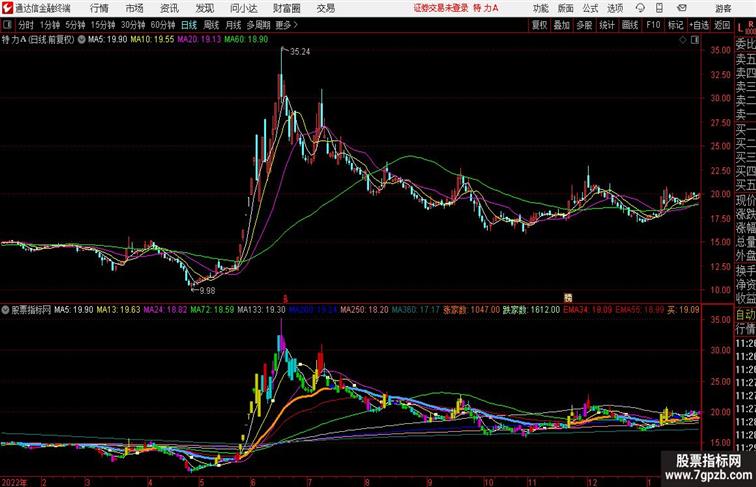Image resolution: width=756 pixels, height=487 pixels.
Task: Click the 通达信 red logo icon
Action: point(7,8)
